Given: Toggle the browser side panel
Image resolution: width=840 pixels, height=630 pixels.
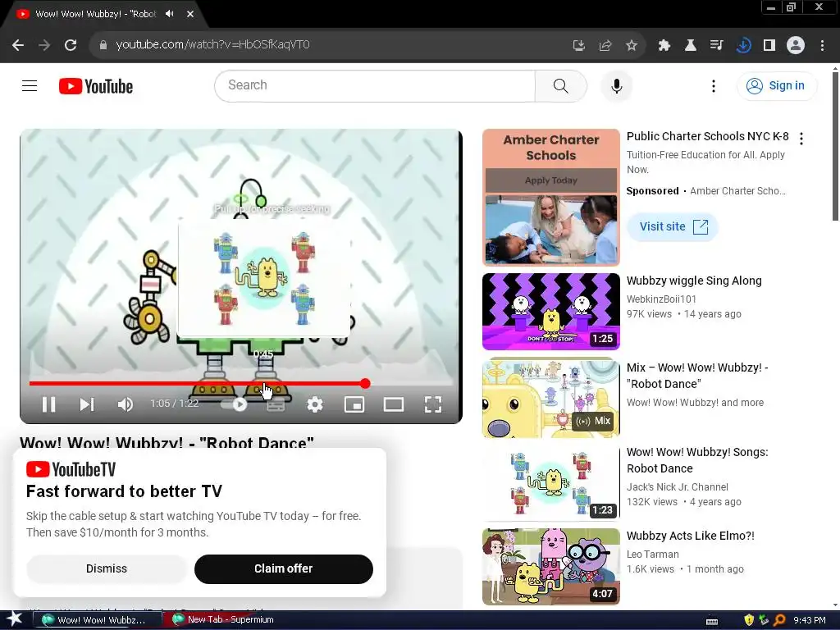Looking at the screenshot, I should [x=769, y=46].
